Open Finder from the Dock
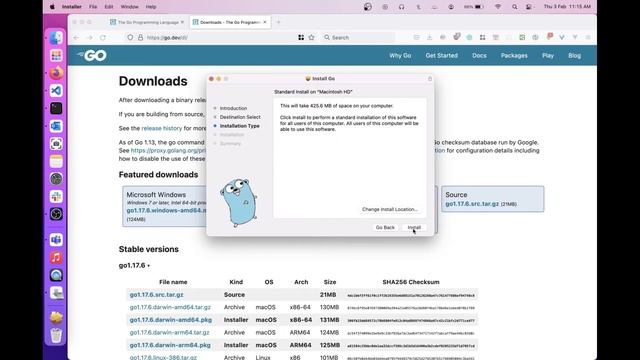The width and height of the screenshot is (640, 360). (56, 38)
